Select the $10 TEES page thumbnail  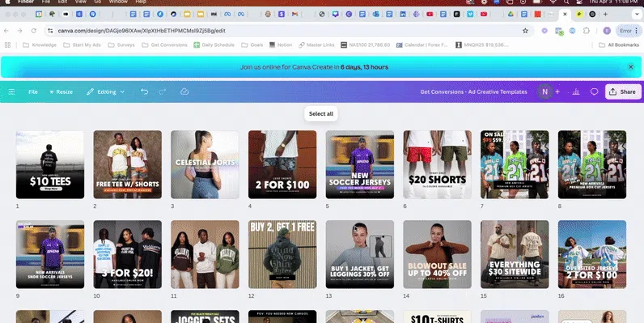[50, 164]
